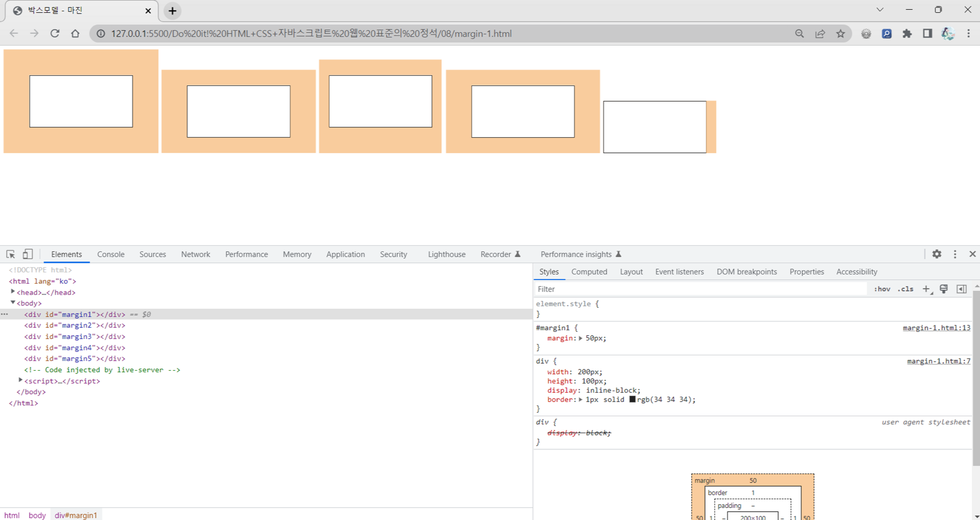Share this page icon
Screen dimensions: 980x520
820,33
